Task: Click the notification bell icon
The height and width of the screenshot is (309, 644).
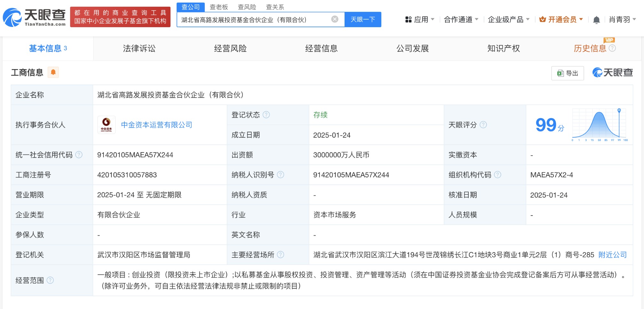Action: coord(597,19)
